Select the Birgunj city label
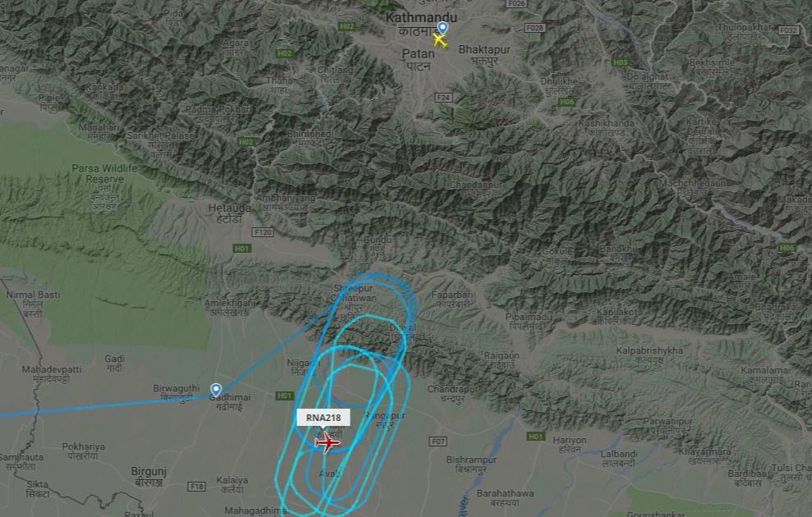Screen dimensions: 812x517 [149, 472]
